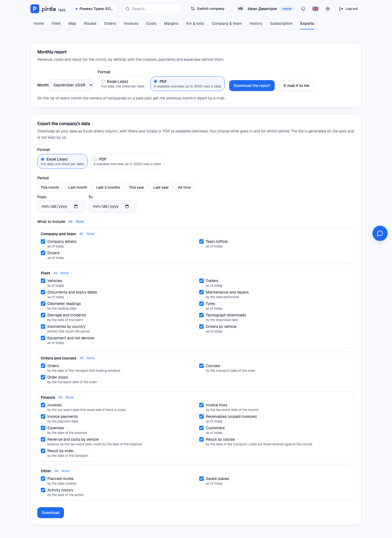Toggle the light/dark theme sun icon

coord(328,9)
